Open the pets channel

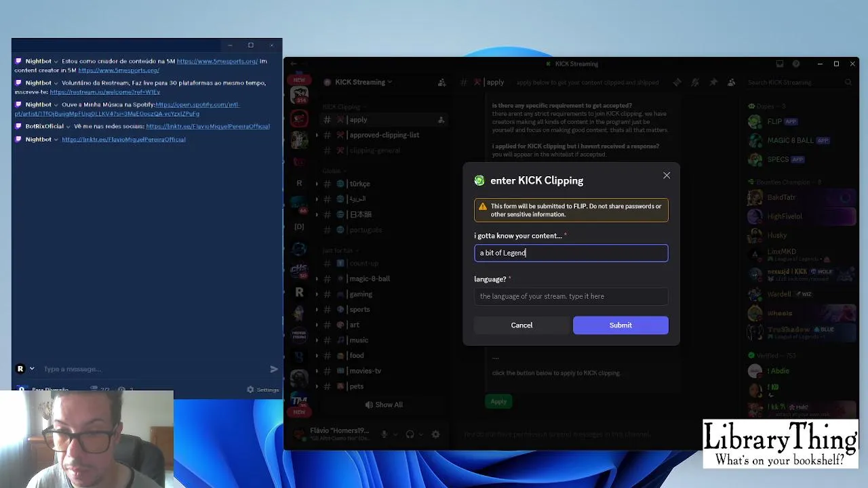coord(356,386)
